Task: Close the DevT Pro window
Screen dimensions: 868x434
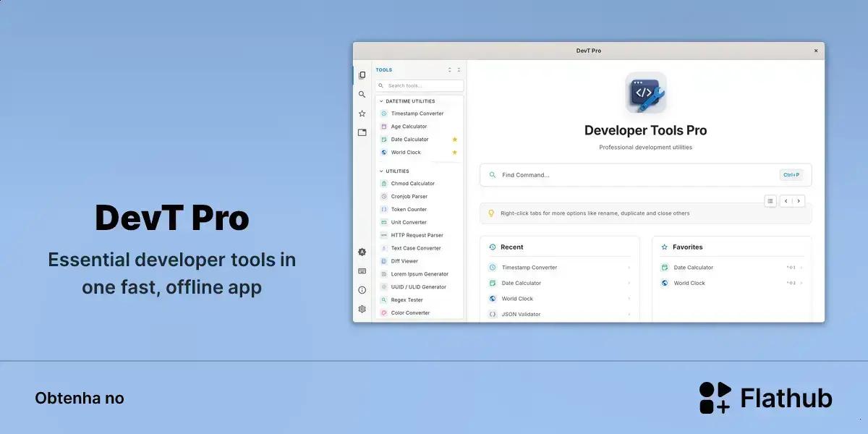Action: (x=816, y=51)
